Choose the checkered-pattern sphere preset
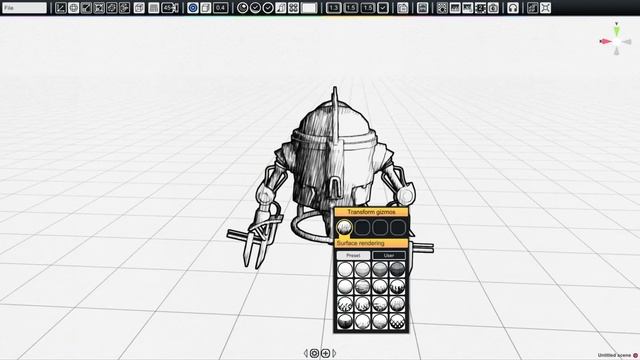Viewport: 640px width, 360px height. point(397,322)
